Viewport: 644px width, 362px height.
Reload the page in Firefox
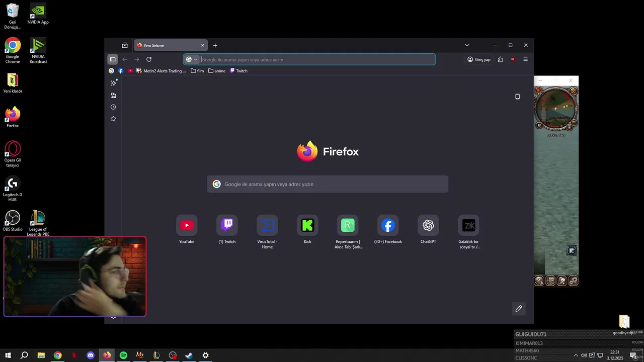coord(149,59)
